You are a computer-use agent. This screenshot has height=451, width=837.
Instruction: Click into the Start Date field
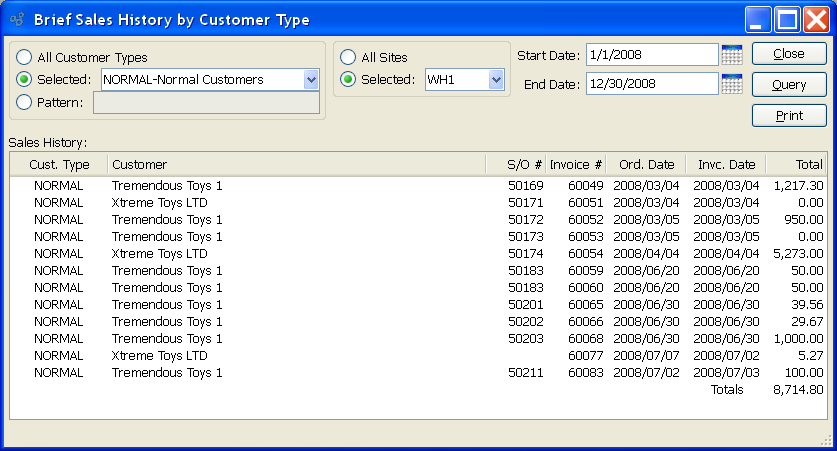[x=651, y=54]
